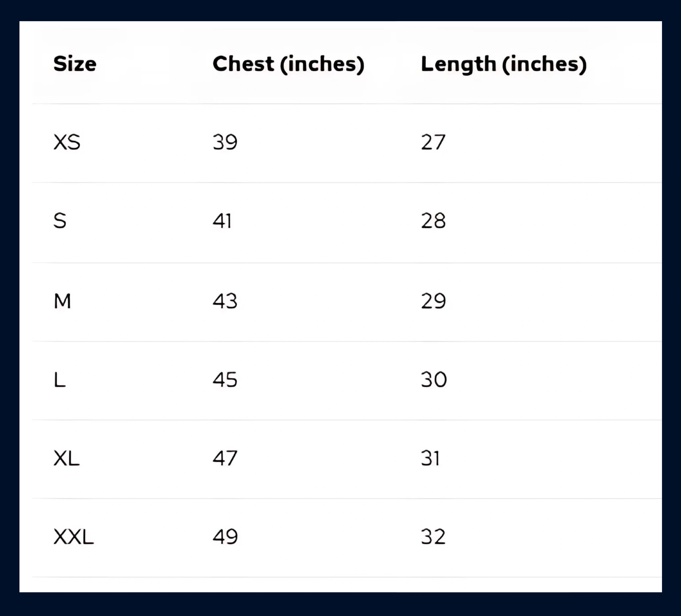
Task: Click chest value 47 in XL row
Action: pyautogui.click(x=225, y=458)
